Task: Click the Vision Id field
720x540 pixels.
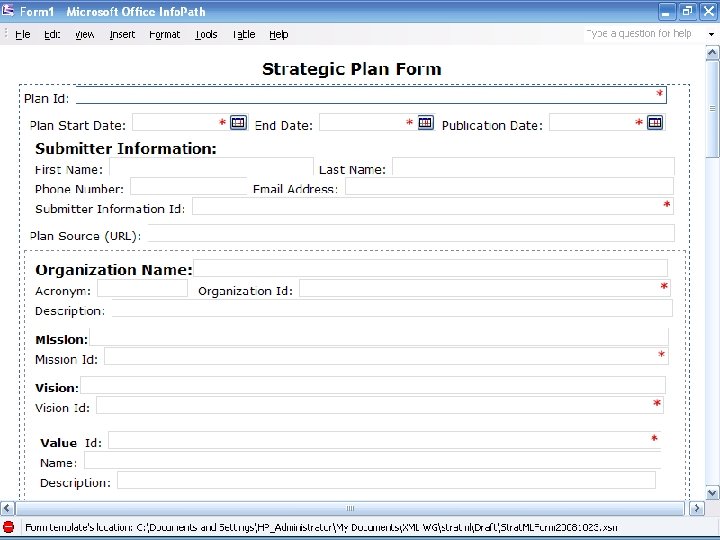Action: pos(380,405)
